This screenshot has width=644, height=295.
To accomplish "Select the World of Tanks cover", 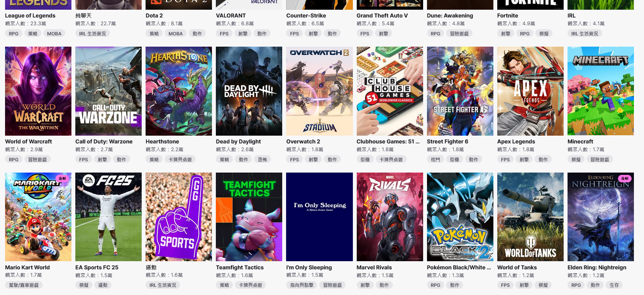I will (x=530, y=217).
